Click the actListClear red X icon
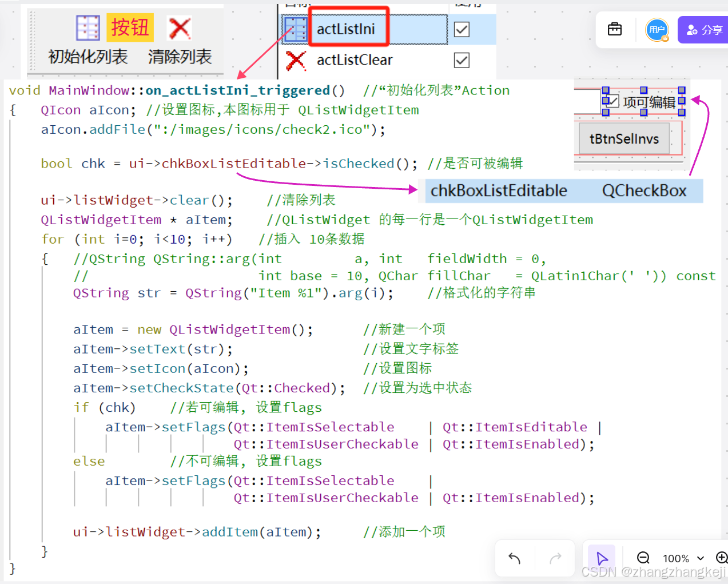 tap(296, 60)
